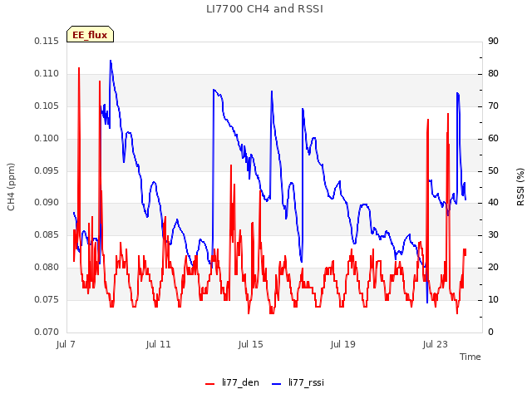Click the Jul 7 date tick label

66,344
